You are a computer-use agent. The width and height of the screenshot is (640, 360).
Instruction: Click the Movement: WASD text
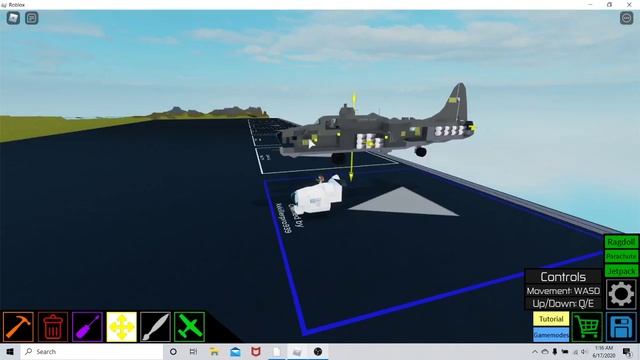[x=563, y=291]
